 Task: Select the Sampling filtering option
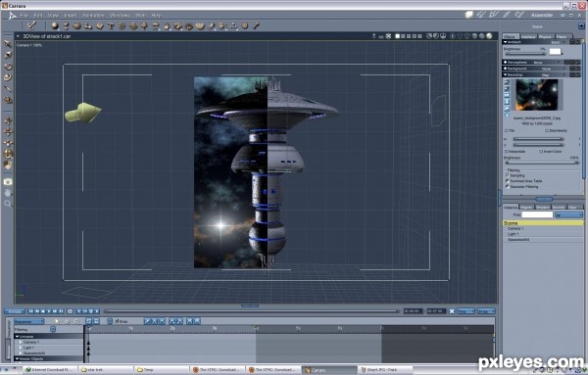[508, 175]
